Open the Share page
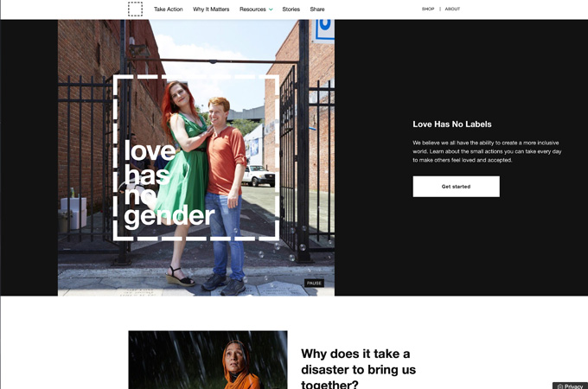 316,9
